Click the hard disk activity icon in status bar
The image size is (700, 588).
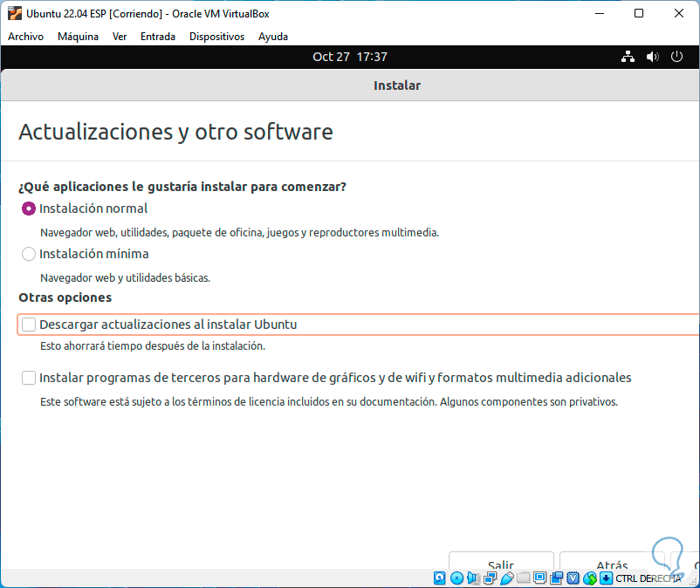[439, 578]
